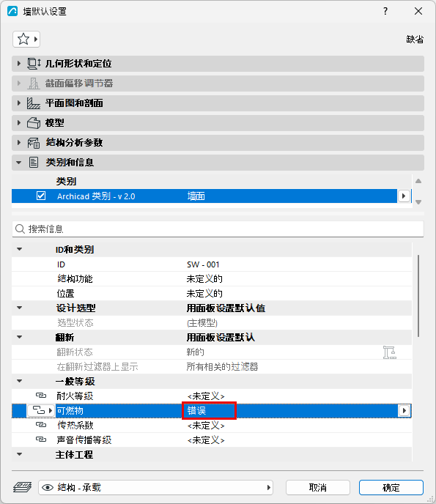Click the 平面图和剖面 panel icon

pyautogui.click(x=34, y=103)
